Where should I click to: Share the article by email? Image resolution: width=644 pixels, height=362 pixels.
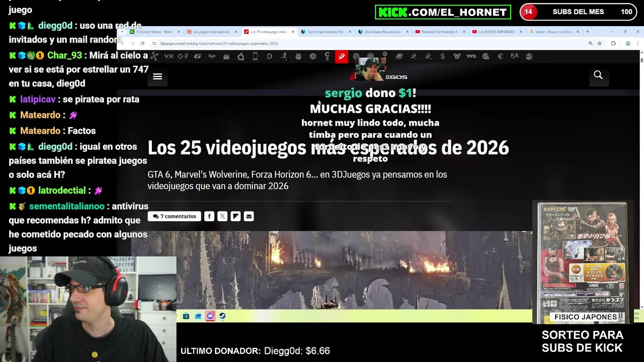pos(249,216)
